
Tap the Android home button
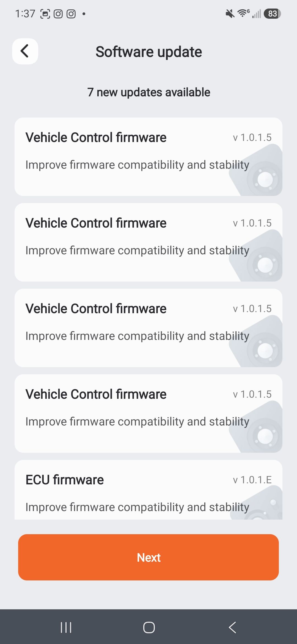click(149, 627)
